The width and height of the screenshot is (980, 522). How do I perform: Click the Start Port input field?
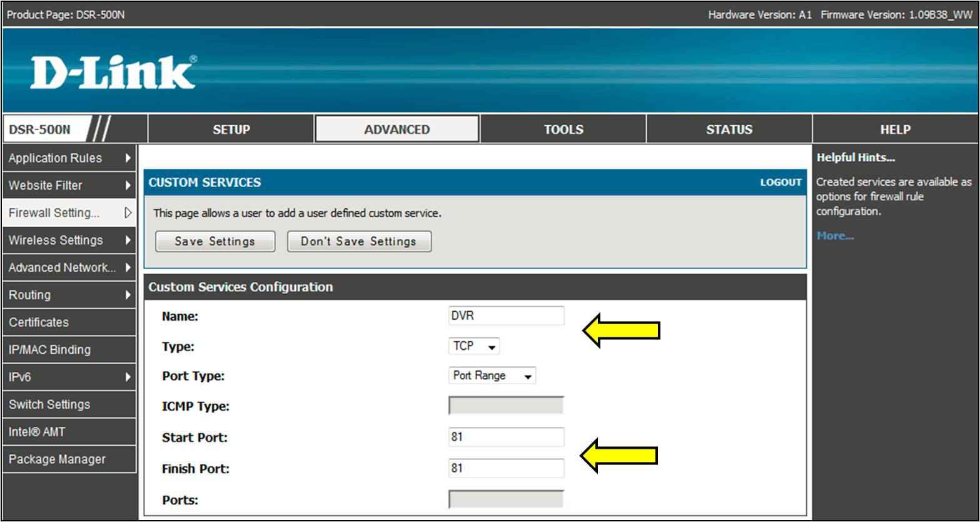[506, 437]
